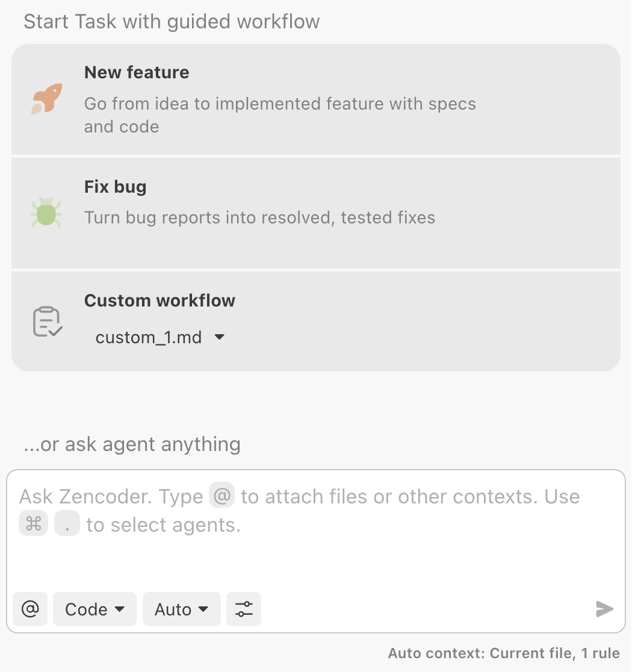Open agent options with the sliders icon
Screen dimensions: 632x672
coord(243,609)
